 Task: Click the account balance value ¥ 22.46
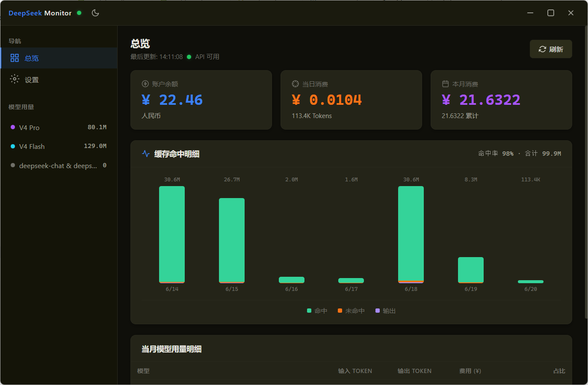[172, 100]
